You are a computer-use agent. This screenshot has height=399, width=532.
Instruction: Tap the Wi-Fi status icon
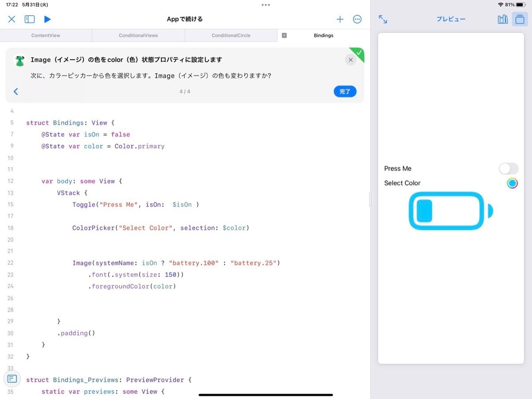(x=501, y=4)
